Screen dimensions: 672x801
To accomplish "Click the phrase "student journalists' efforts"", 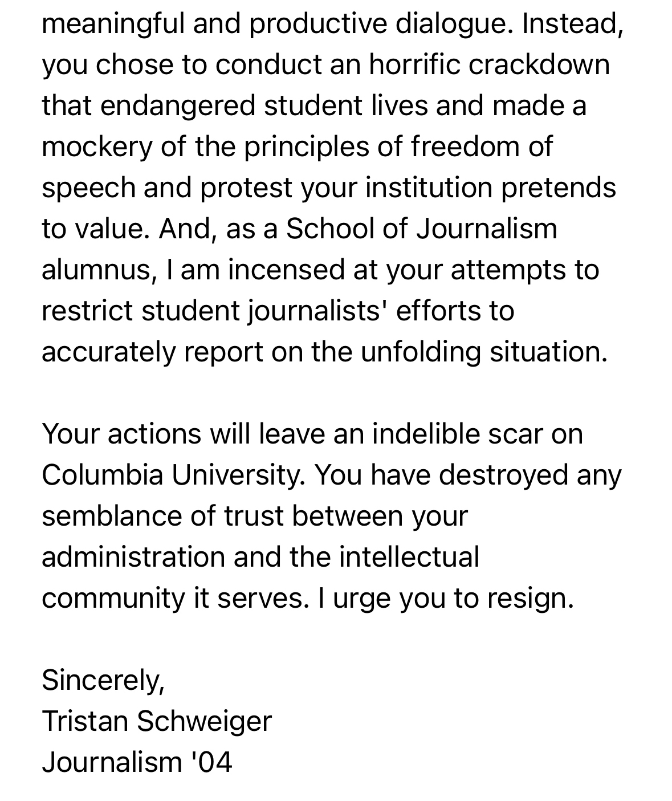I will 327,311.
